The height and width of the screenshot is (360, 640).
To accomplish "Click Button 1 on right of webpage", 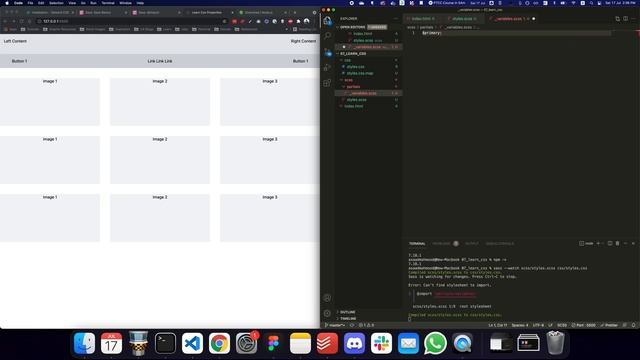I will [x=300, y=61].
